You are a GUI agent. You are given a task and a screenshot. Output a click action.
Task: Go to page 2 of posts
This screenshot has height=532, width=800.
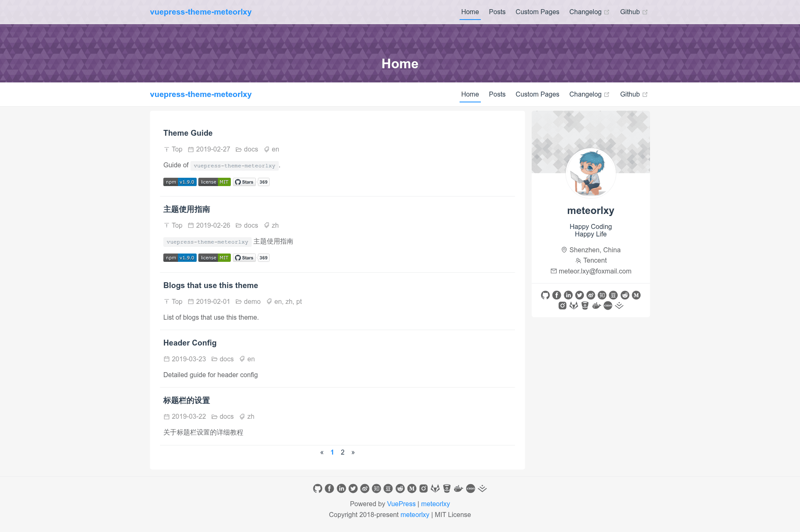(x=342, y=452)
